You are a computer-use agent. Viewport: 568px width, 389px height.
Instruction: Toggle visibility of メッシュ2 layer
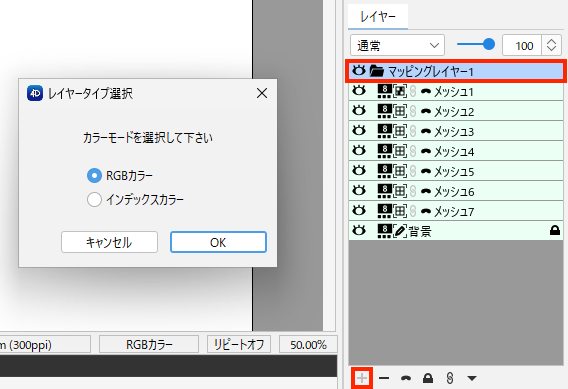point(359,110)
